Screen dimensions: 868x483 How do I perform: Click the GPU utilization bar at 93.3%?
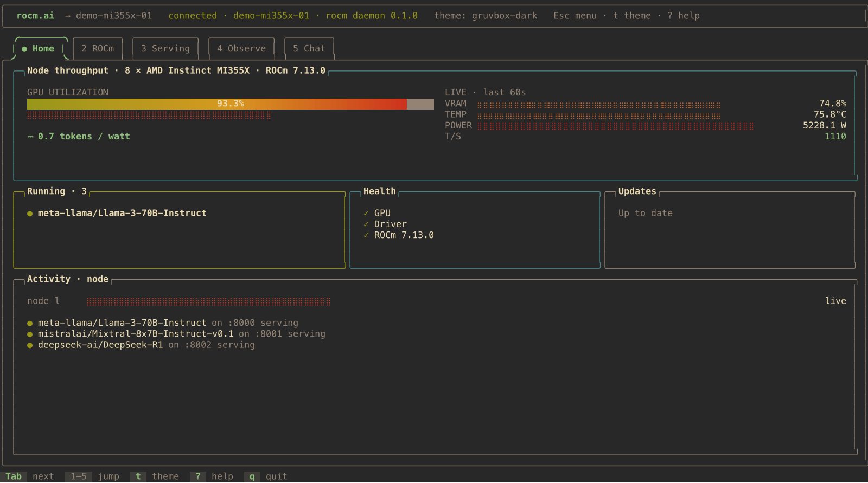click(x=231, y=104)
